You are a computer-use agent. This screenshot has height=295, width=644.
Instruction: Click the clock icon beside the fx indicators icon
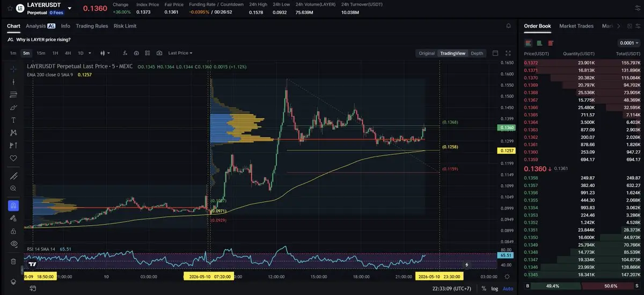point(136,53)
